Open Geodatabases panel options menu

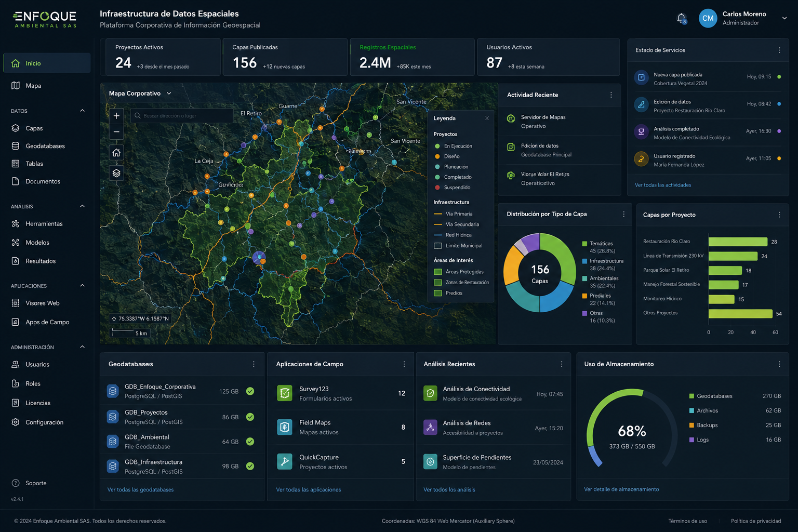coord(254,364)
